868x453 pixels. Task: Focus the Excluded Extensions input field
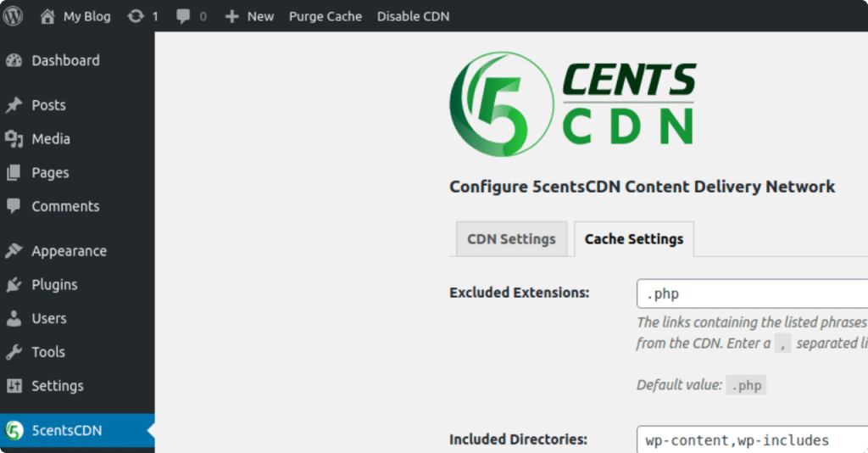point(753,294)
